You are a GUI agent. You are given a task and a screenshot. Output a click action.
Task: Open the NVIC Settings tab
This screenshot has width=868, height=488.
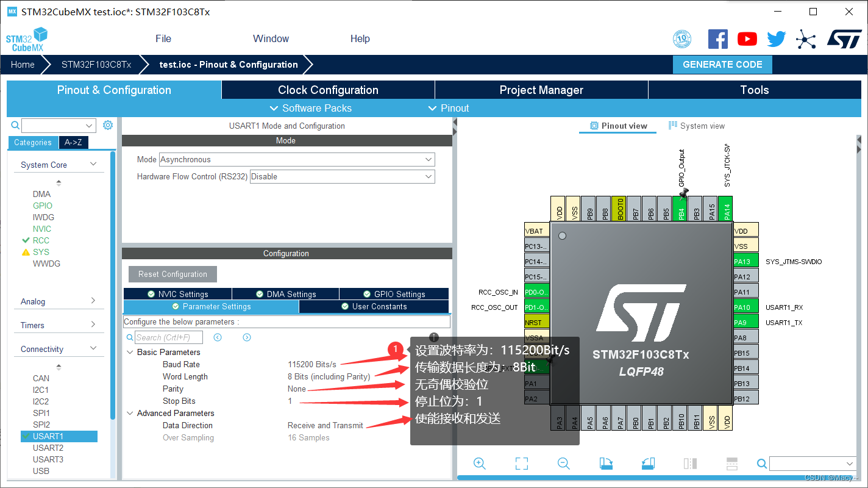click(x=178, y=294)
